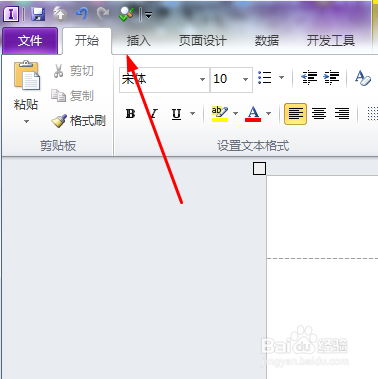Screen dimensions: 378x379
Task: Switch to the 开始 tab
Action: 87,41
